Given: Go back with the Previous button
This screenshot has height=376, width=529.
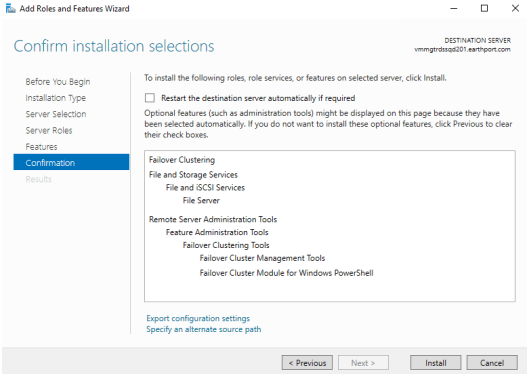Looking at the screenshot, I should (x=307, y=363).
